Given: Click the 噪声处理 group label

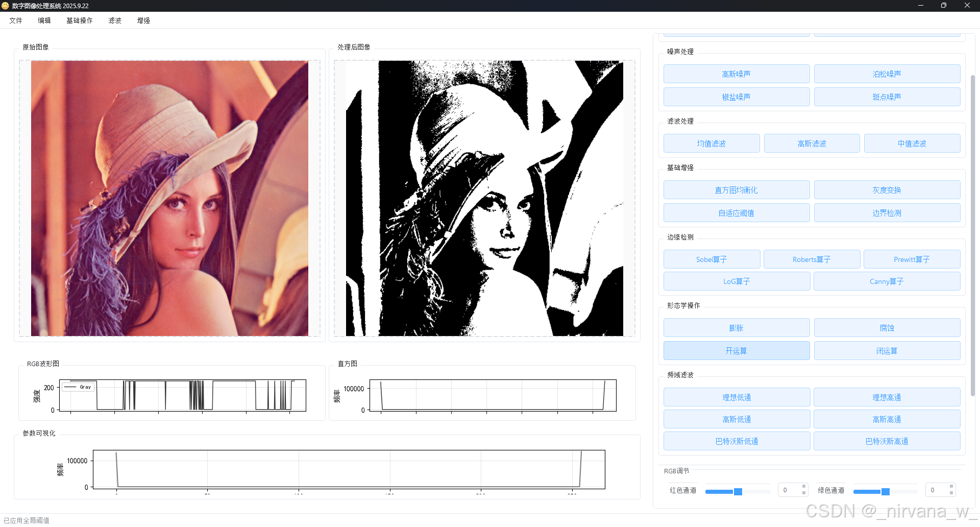Looking at the screenshot, I should click(680, 52).
